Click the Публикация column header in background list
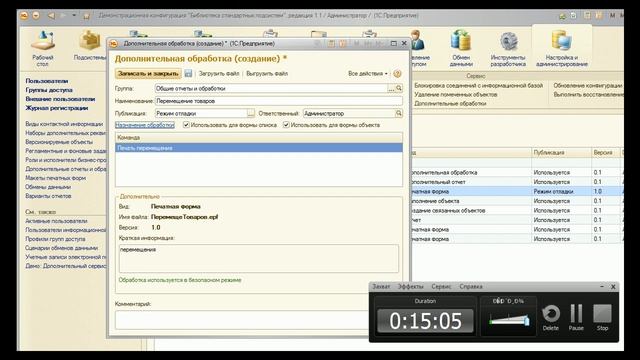640x360 pixels. pyautogui.click(x=561, y=152)
